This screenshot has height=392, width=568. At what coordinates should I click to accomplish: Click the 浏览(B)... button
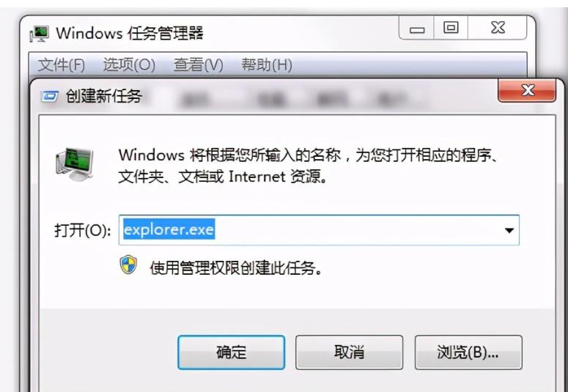pyautogui.click(x=468, y=352)
